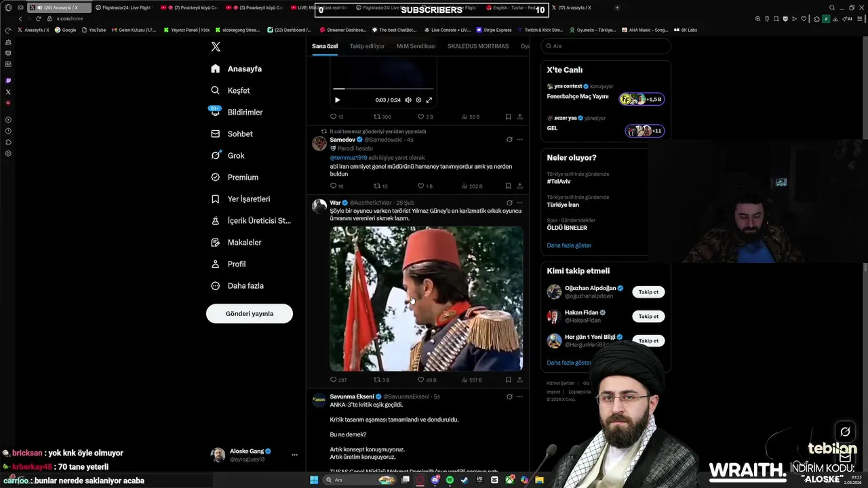Open browser sidebar settings gear
The width and height of the screenshot is (868, 488).
[x=8, y=154]
